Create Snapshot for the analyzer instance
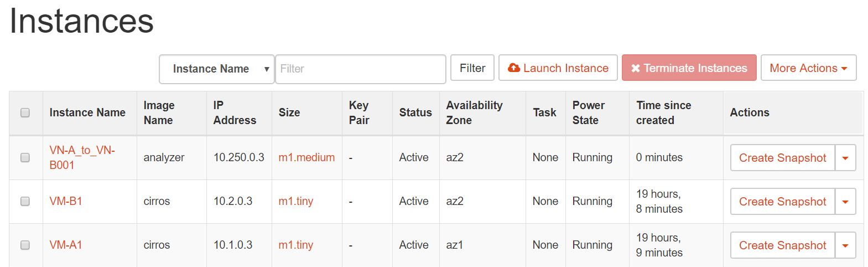The image size is (868, 267). [782, 158]
